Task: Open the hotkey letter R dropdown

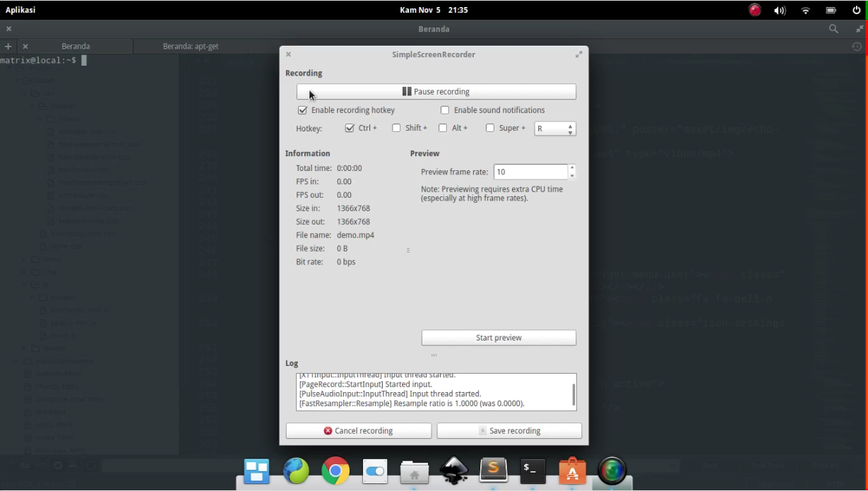Action: pyautogui.click(x=555, y=129)
